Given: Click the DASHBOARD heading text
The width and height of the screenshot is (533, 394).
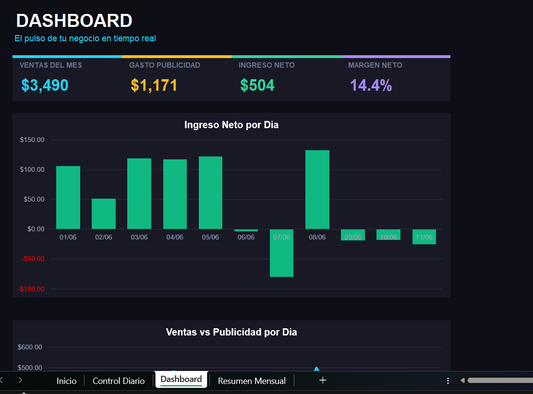Looking at the screenshot, I should [74, 21].
